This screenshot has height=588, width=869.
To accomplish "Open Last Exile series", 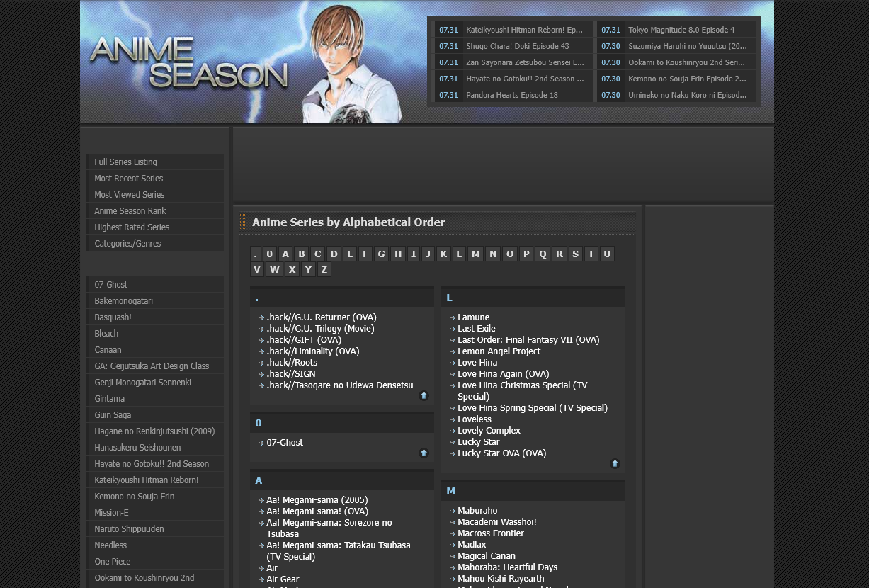I will (477, 329).
